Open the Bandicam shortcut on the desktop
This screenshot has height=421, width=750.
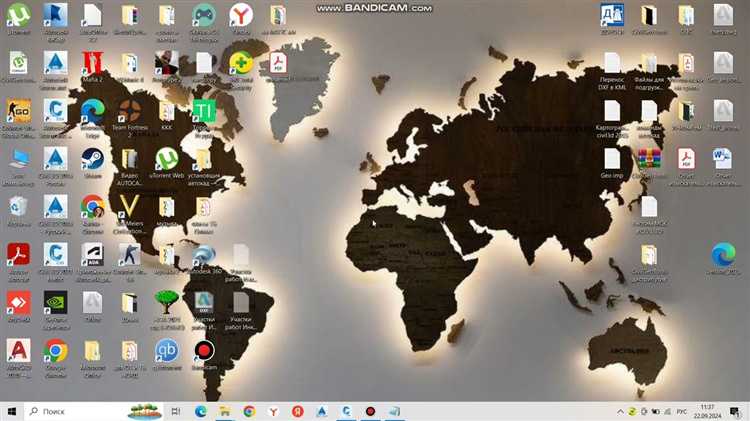204,354
